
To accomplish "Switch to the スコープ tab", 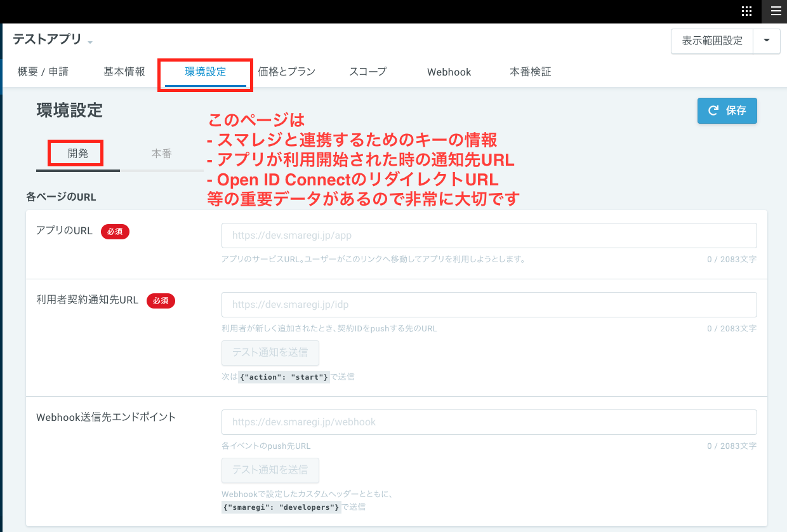I will pos(369,72).
